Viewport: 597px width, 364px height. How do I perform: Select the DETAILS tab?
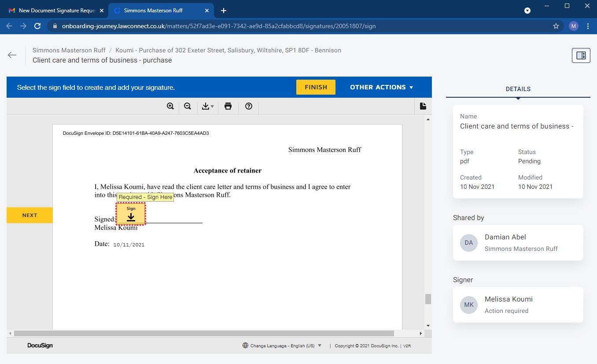pos(518,88)
